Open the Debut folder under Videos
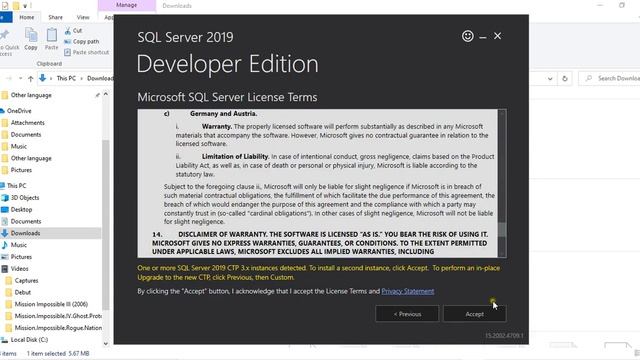 pos(22,292)
